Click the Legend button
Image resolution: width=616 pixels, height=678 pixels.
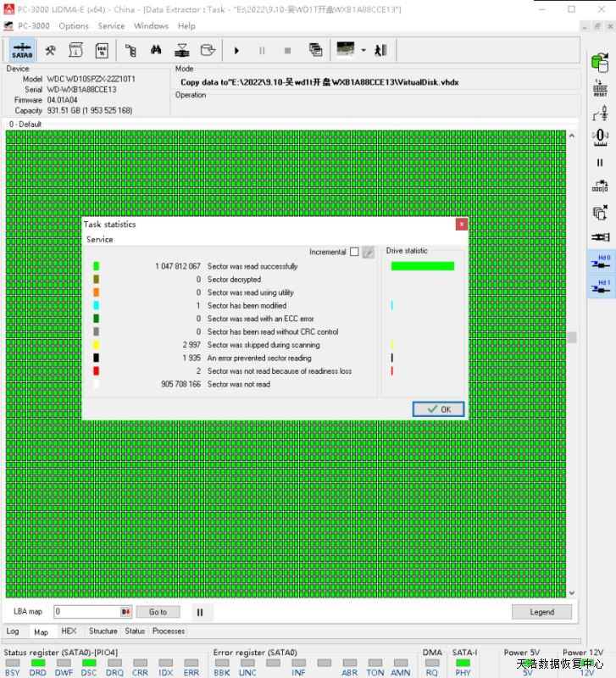click(x=541, y=612)
